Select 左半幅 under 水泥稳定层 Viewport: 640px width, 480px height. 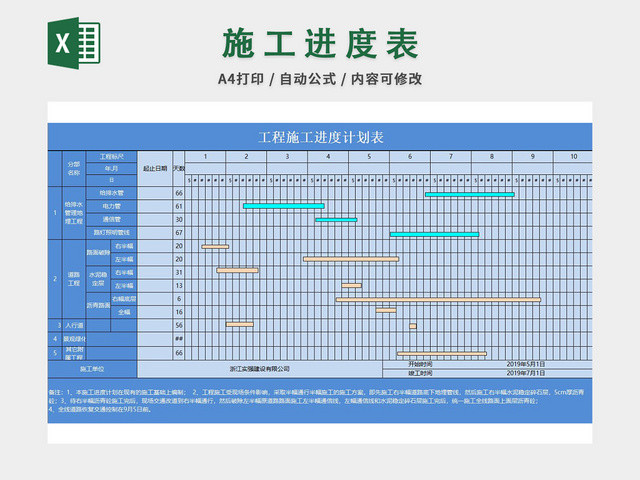coord(124,286)
